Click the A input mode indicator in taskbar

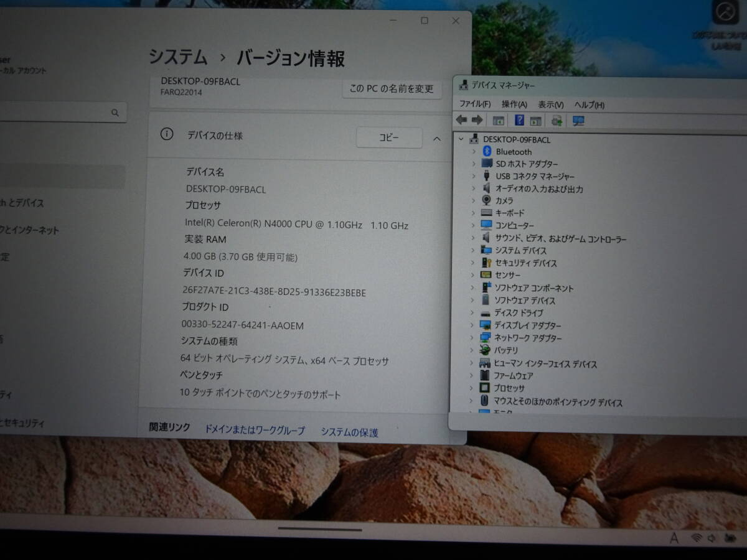click(x=673, y=537)
